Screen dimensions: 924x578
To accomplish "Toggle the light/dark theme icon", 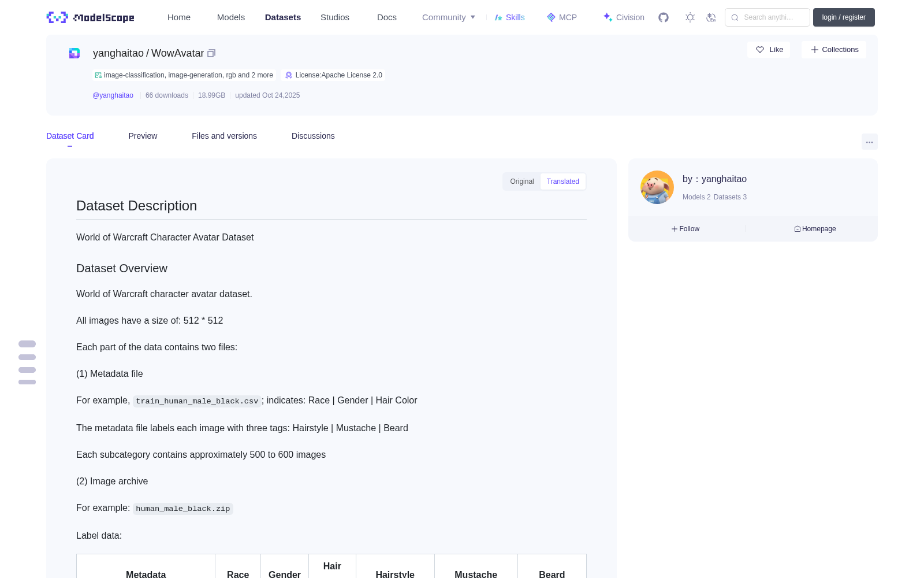I will click(x=690, y=17).
